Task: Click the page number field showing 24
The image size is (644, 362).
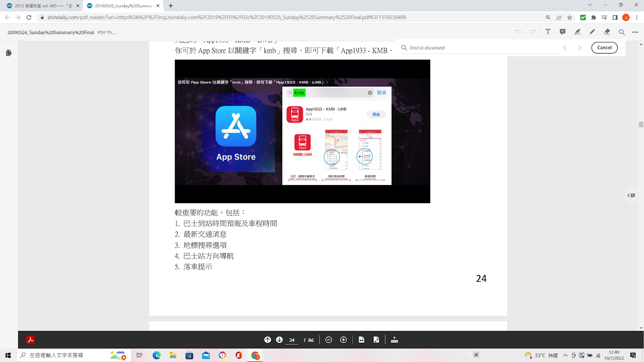Action: (292, 340)
